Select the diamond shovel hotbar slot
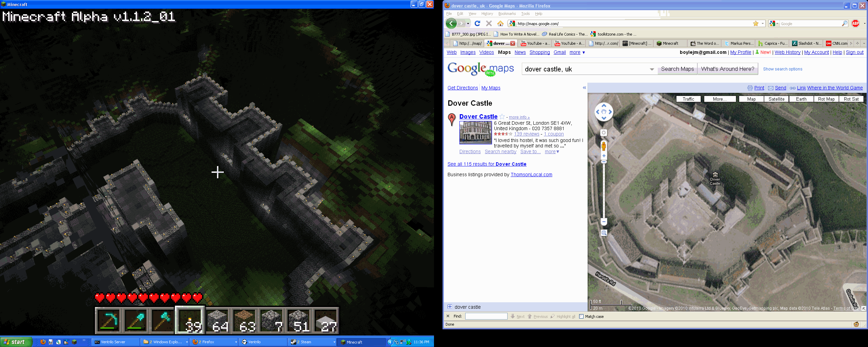The image size is (868, 347). (x=136, y=321)
